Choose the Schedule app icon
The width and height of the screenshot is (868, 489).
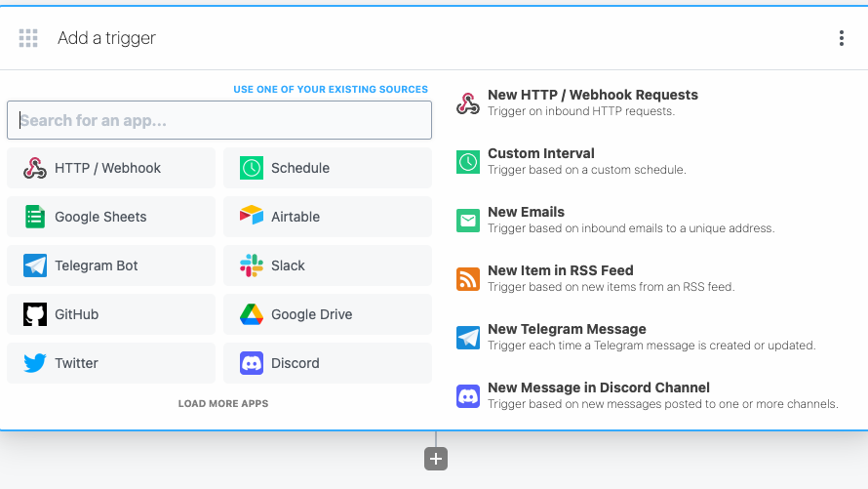click(252, 168)
